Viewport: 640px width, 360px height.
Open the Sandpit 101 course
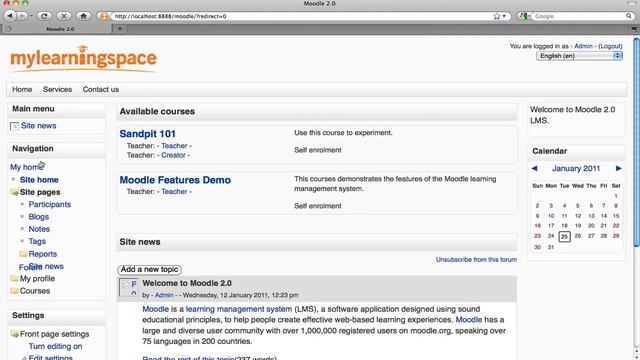click(x=147, y=134)
